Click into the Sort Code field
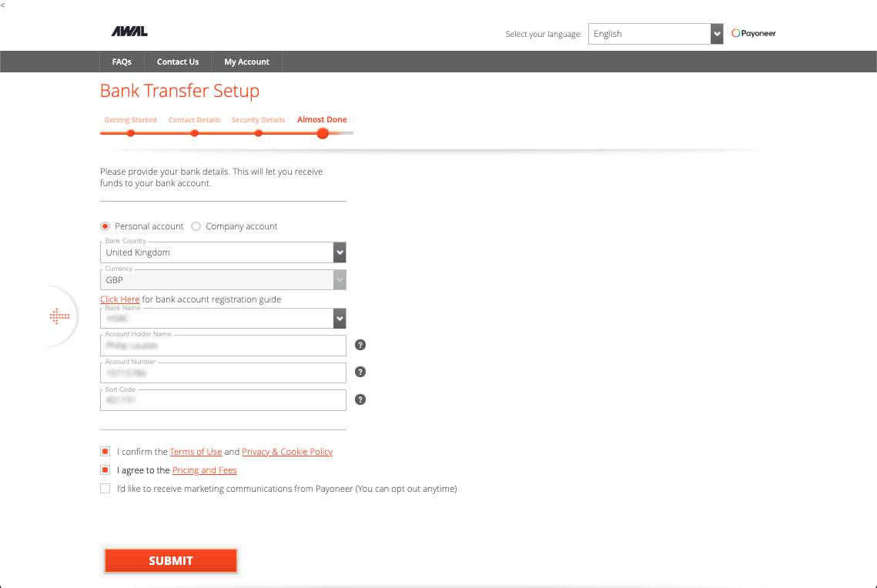The image size is (877, 588). [x=223, y=400]
